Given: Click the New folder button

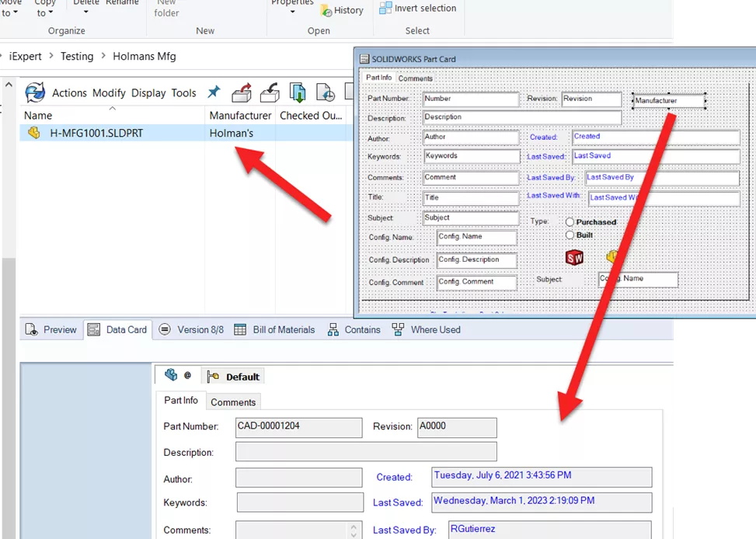Looking at the screenshot, I should click(x=166, y=9).
